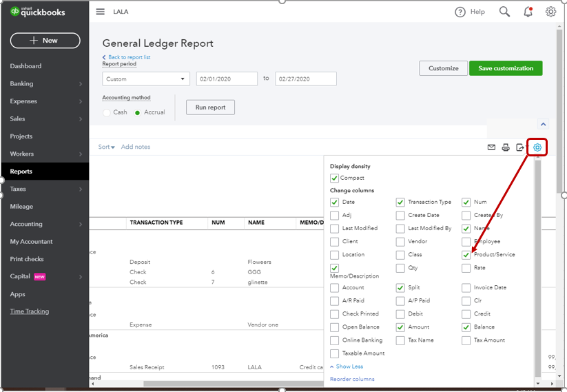Viewport: 567px width, 392px height.
Task: Enable Create Date column
Action: (x=400, y=215)
